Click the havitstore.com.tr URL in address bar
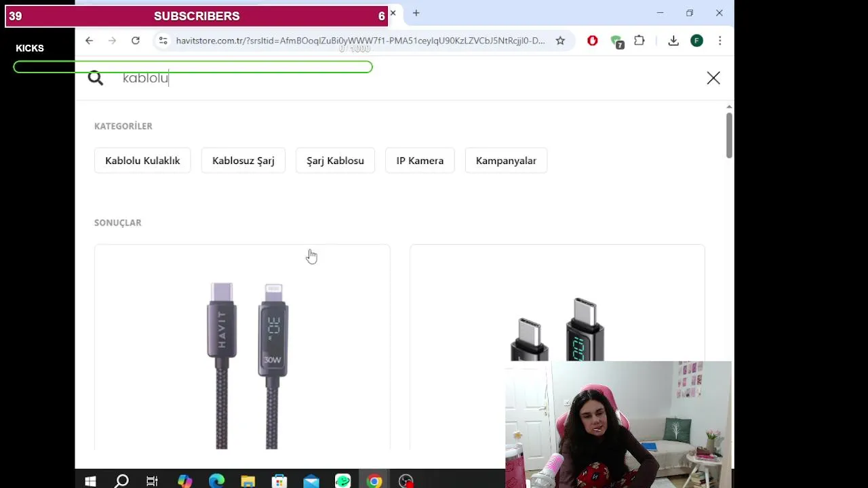Image resolution: width=868 pixels, height=488 pixels. coord(360,41)
